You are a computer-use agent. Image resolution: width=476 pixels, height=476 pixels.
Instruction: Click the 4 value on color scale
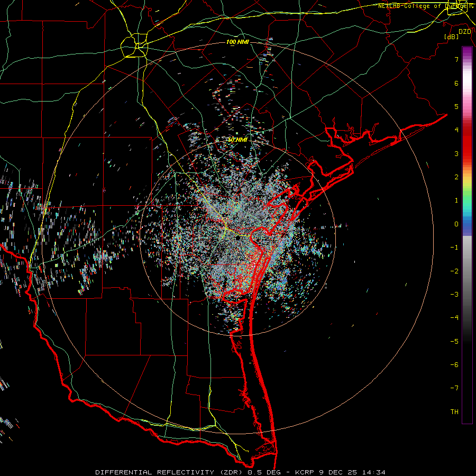tap(456, 130)
